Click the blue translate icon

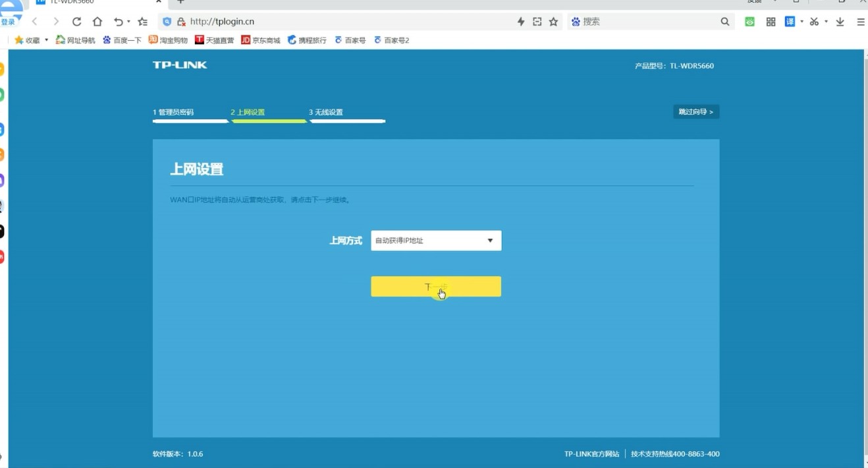point(790,22)
